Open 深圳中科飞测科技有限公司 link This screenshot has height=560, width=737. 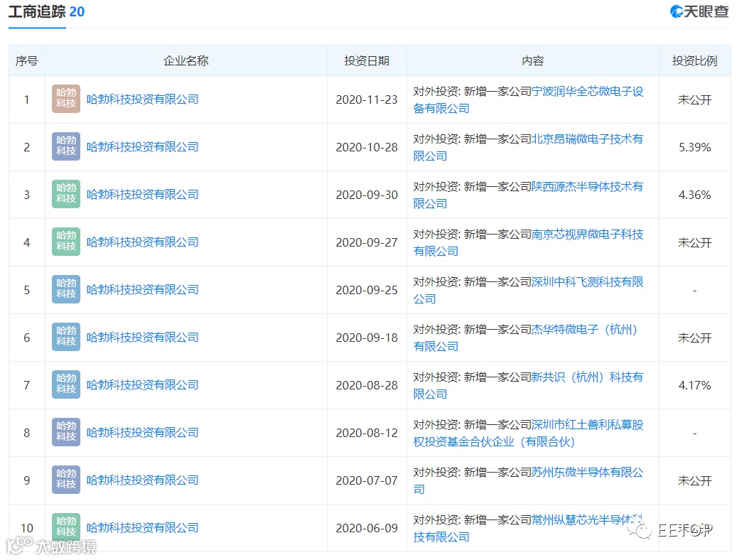[588, 282]
